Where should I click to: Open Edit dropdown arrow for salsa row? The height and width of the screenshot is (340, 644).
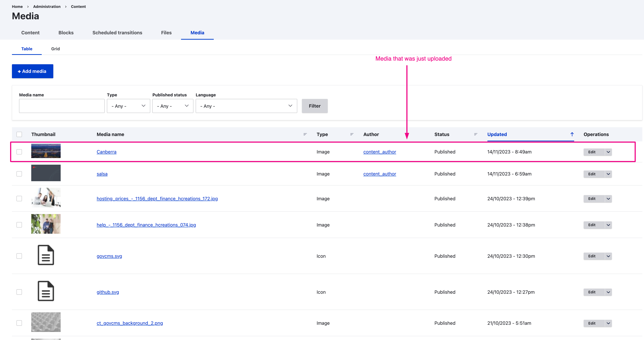coord(608,174)
